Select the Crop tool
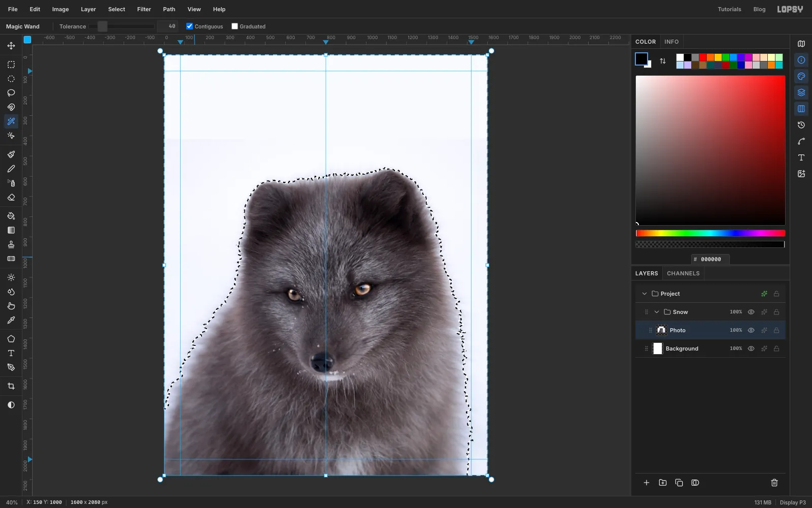 [11, 386]
